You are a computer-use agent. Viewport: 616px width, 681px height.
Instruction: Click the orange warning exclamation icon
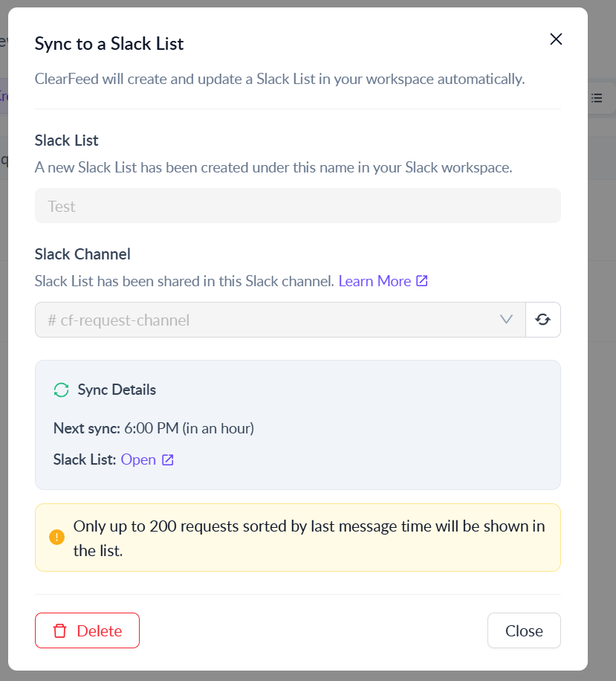56,537
